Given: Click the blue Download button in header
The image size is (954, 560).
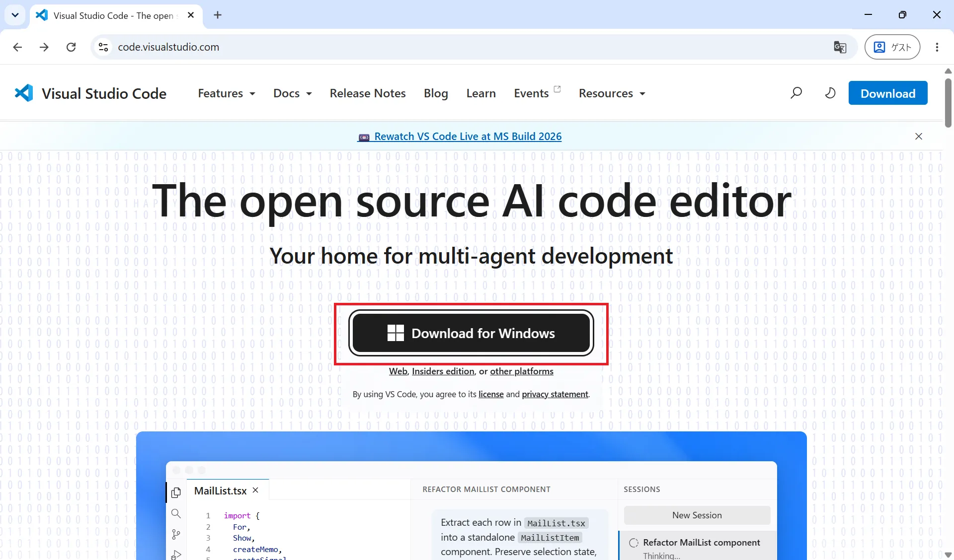Looking at the screenshot, I should tap(888, 93).
